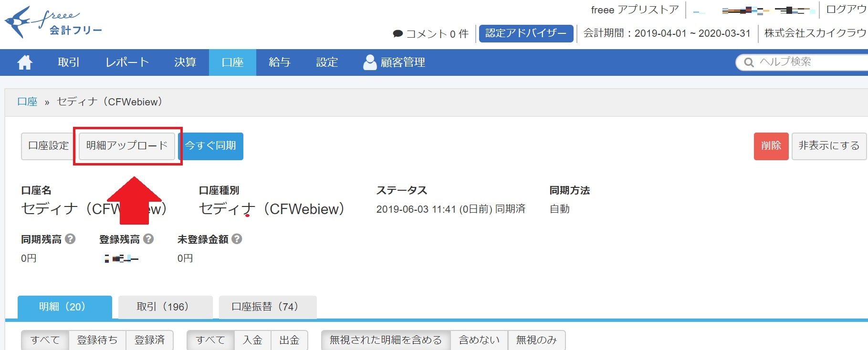Image resolution: width=868 pixels, height=350 pixels.
Task: Click the 口座種別 value セディナ（CFWebiew）
Action: pyautogui.click(x=272, y=209)
